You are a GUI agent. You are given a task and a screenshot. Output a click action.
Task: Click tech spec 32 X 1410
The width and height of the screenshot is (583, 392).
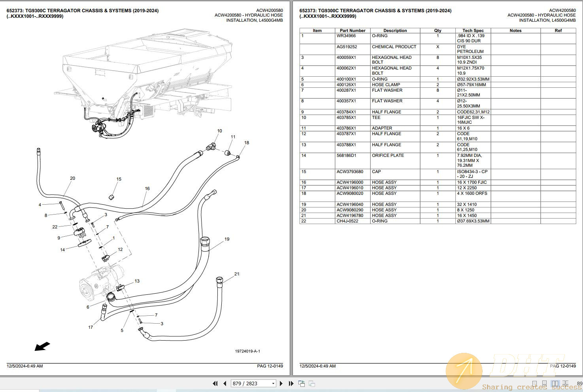coord(467,204)
